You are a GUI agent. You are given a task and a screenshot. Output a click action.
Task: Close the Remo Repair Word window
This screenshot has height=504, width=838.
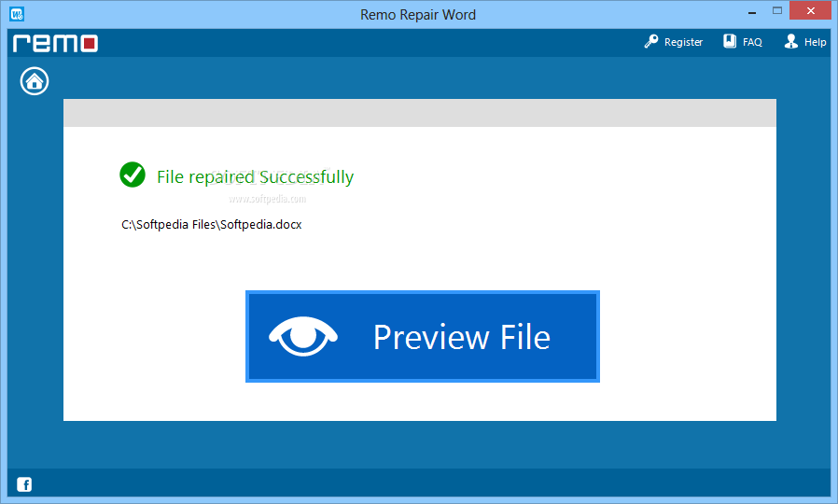[810, 11]
